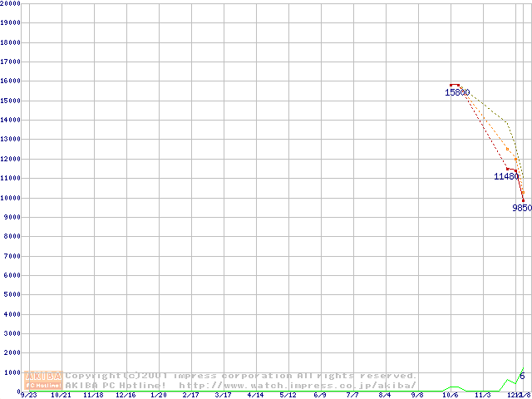Click the AKIBA PC Hotline logo
The image size is (532, 399).
[44, 380]
